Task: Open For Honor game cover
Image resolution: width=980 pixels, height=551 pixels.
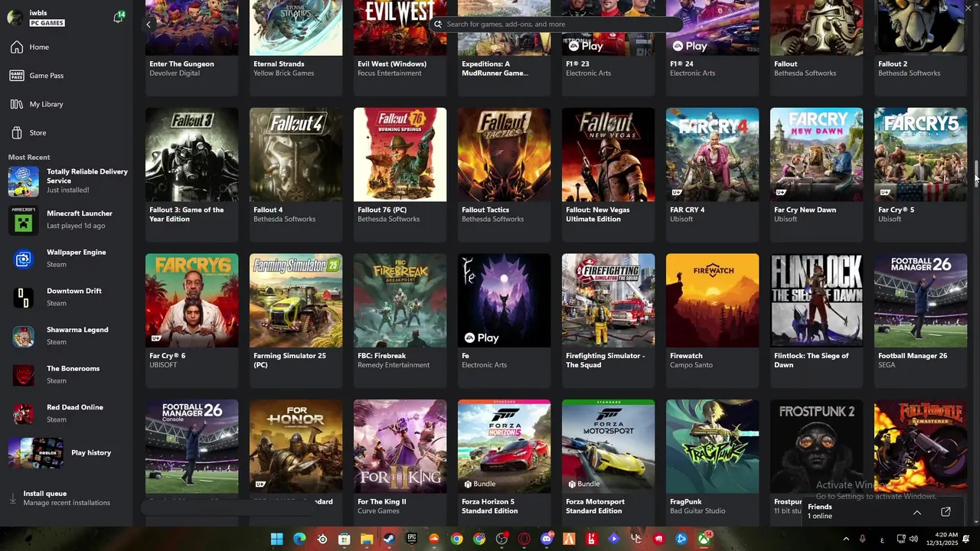Action: point(296,447)
